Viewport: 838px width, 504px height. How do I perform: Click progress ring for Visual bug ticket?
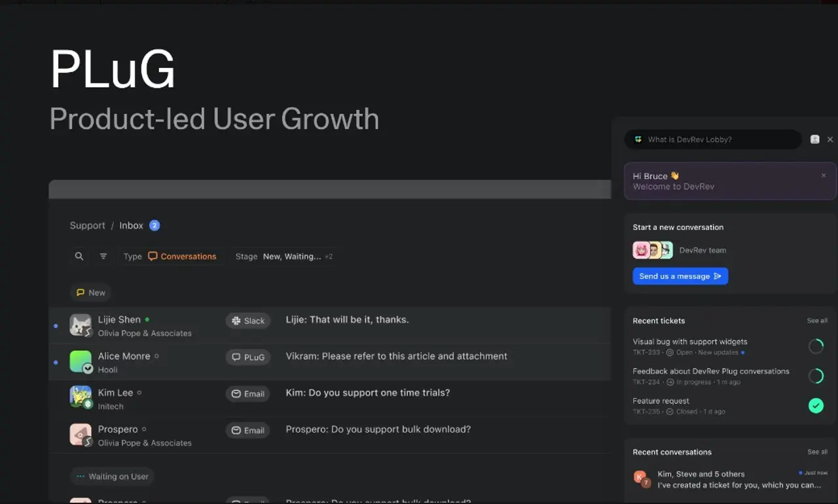[x=816, y=346]
